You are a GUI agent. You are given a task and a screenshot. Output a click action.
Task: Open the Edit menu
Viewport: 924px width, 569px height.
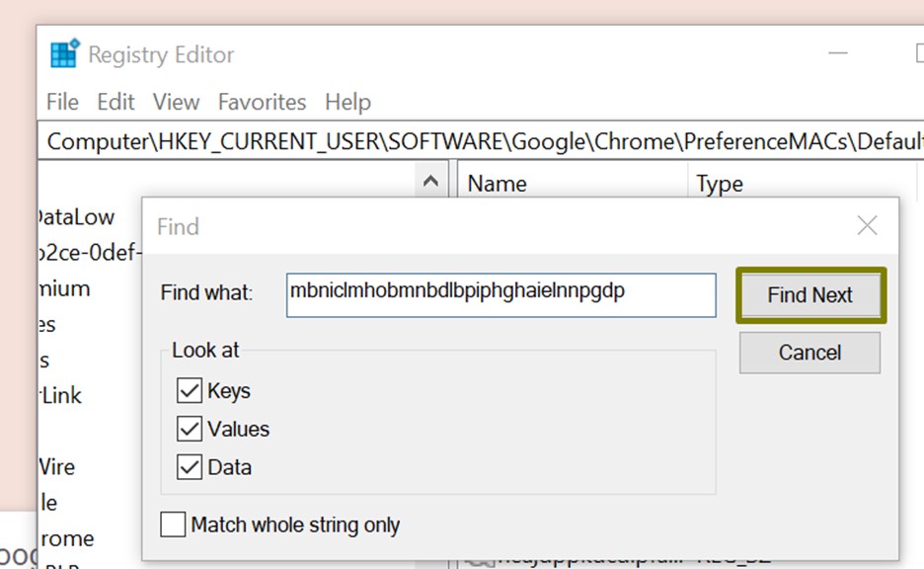[x=115, y=102]
